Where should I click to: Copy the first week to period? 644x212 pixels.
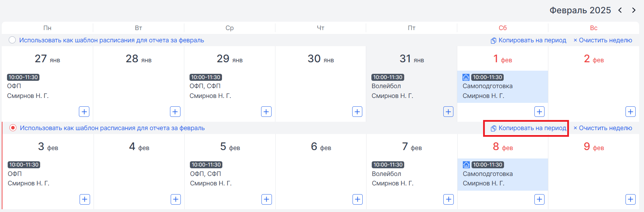pos(528,40)
